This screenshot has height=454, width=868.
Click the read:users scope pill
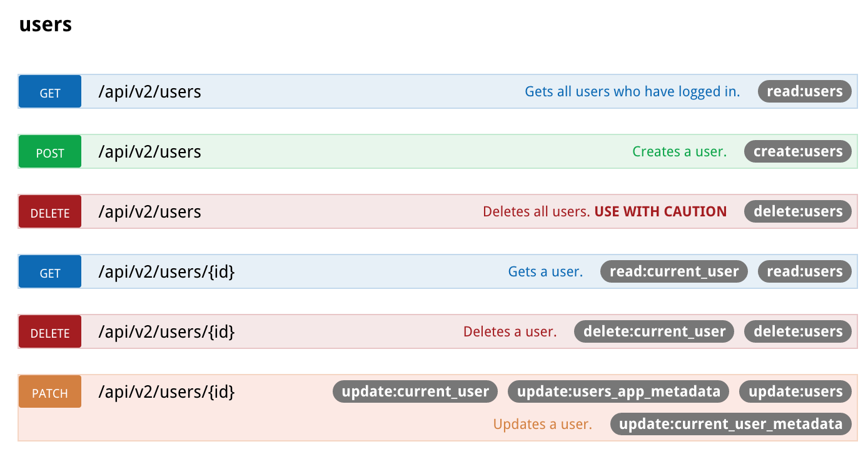pos(804,91)
